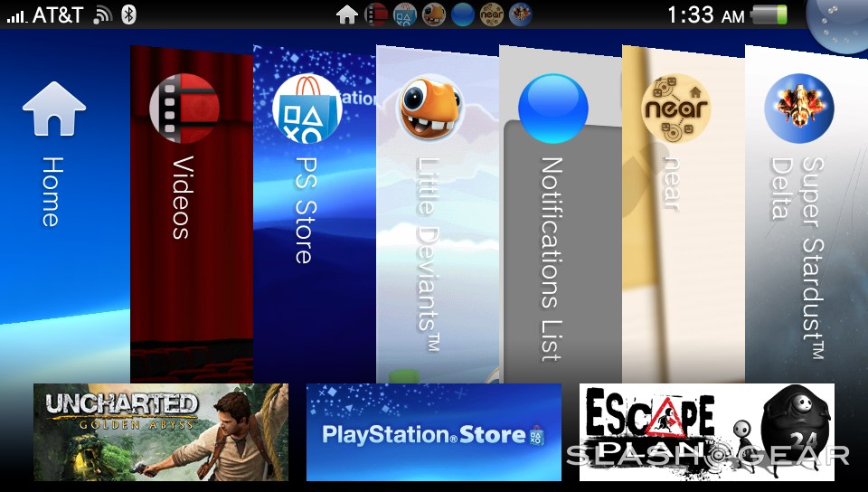Tap the small home icon in top bar

[347, 15]
